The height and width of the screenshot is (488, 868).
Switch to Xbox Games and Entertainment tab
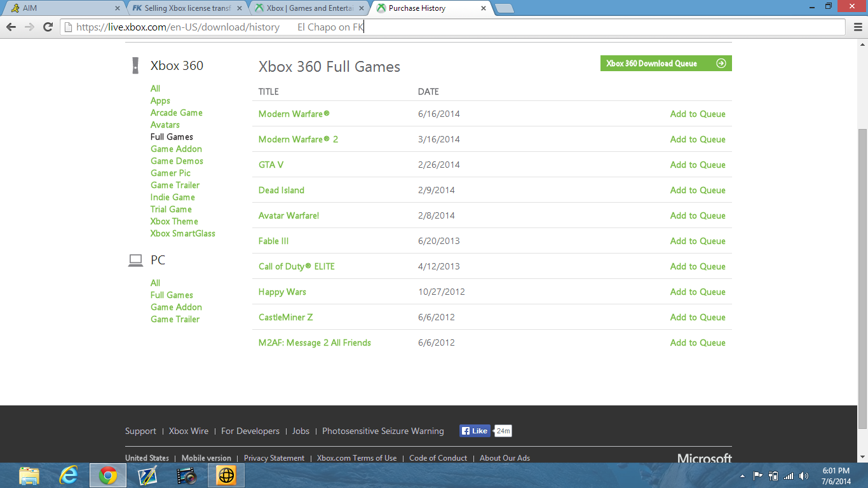coord(309,8)
